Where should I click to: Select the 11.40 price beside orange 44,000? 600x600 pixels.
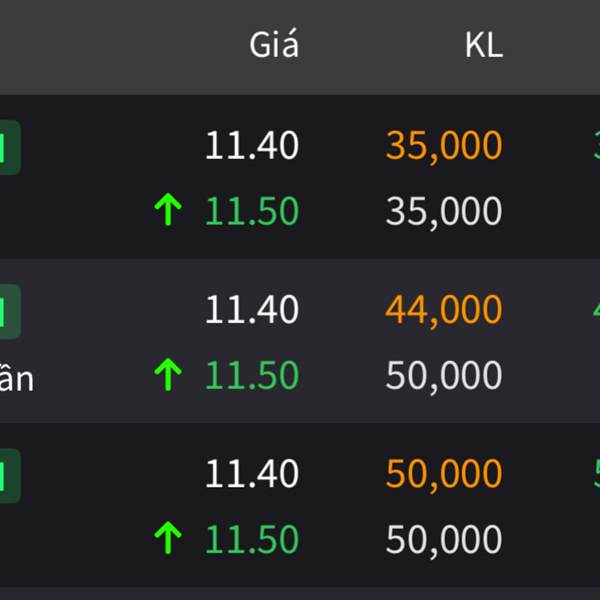point(252,309)
